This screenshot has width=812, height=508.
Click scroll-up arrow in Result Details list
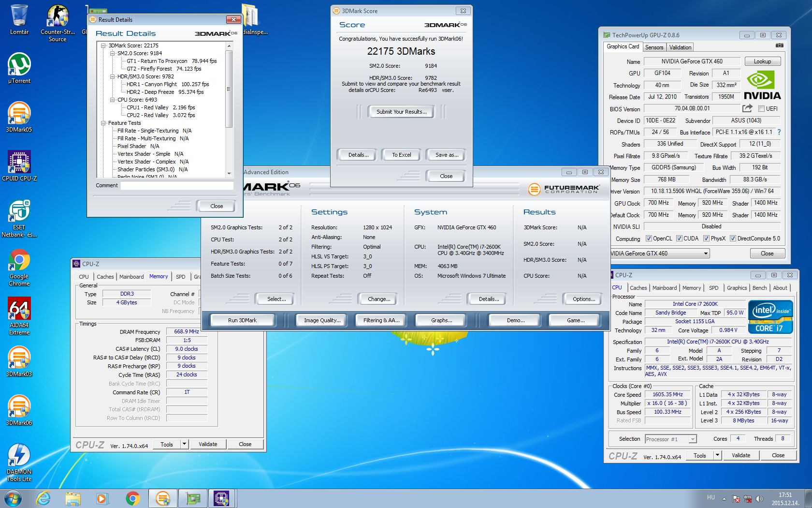[x=229, y=45]
